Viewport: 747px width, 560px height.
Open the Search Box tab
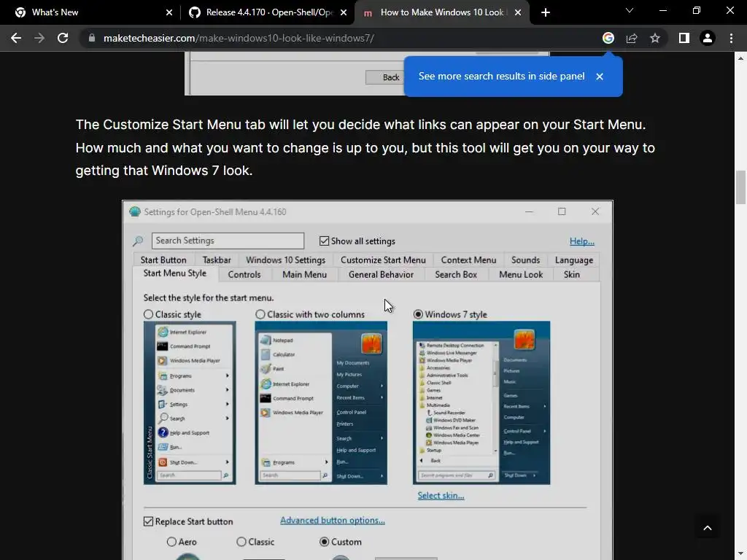(456, 274)
